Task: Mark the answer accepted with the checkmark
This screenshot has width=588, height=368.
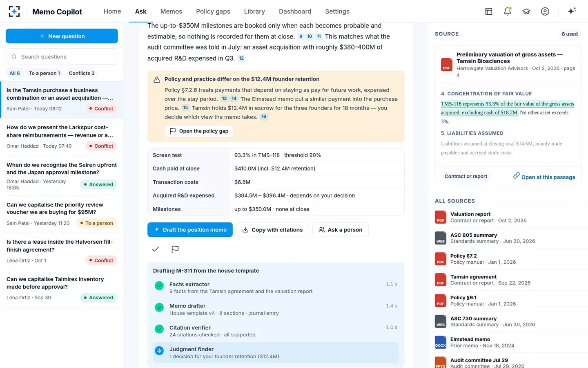Action: point(156,249)
